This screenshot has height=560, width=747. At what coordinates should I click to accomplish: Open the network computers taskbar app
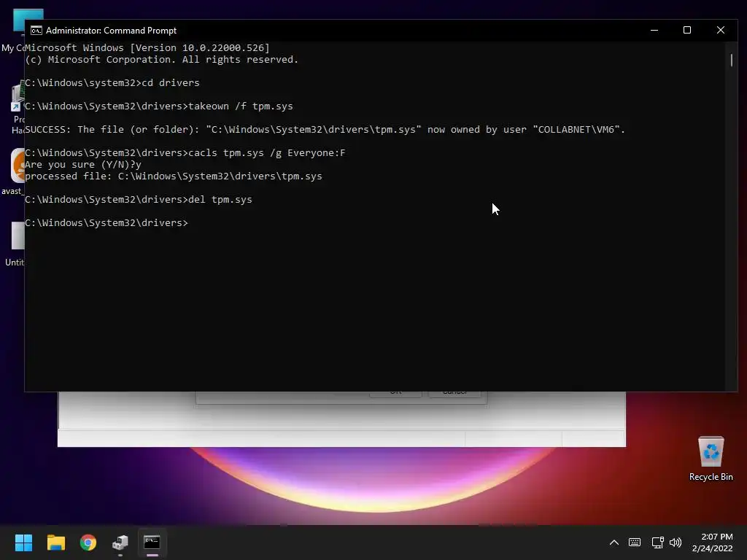click(120, 542)
